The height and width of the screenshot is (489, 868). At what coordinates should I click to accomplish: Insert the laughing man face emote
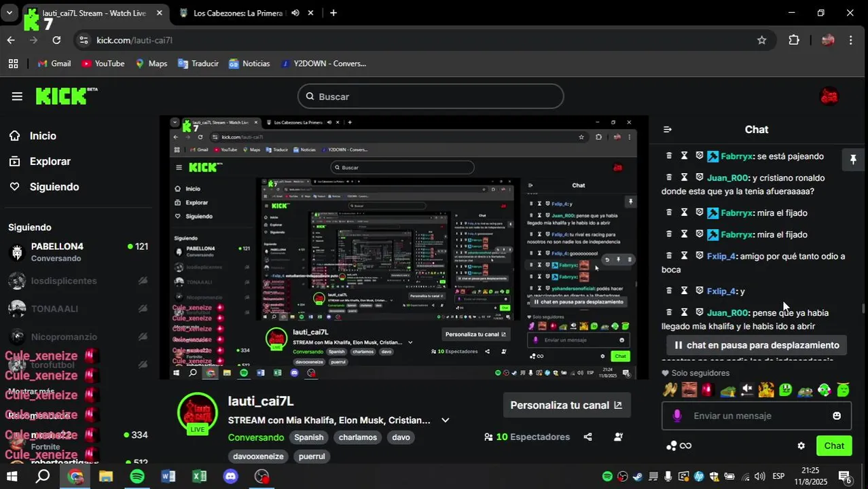[689, 390]
